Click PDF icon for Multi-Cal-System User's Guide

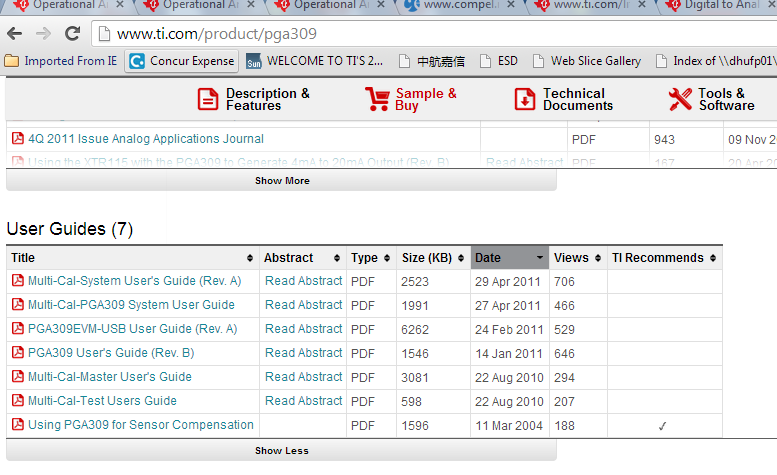click(17, 280)
